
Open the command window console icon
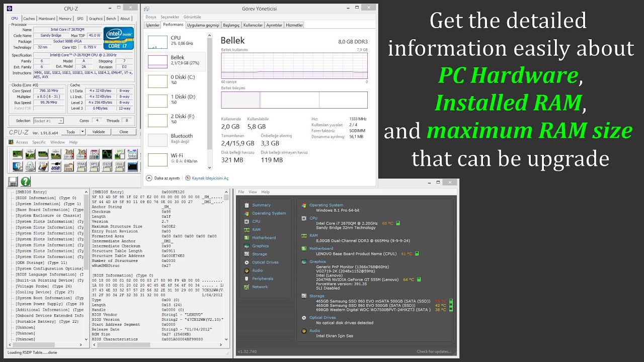pyautogui.click(x=132, y=166)
